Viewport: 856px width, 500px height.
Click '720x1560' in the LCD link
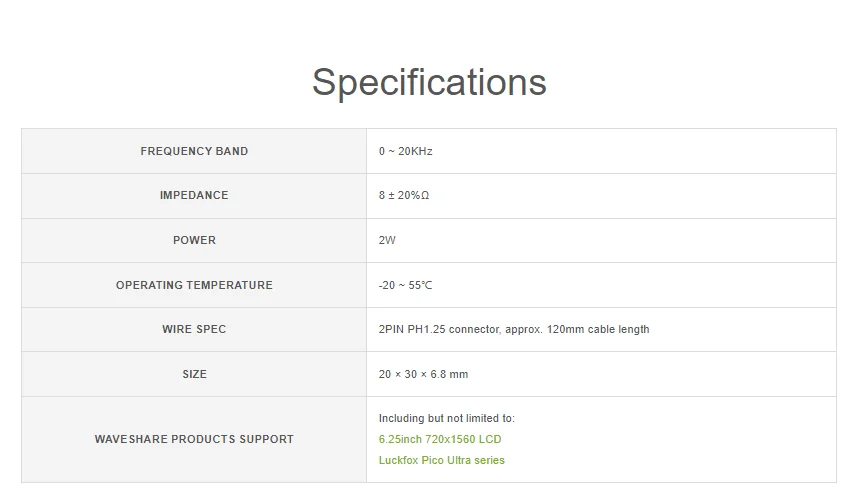pyautogui.click(x=450, y=439)
